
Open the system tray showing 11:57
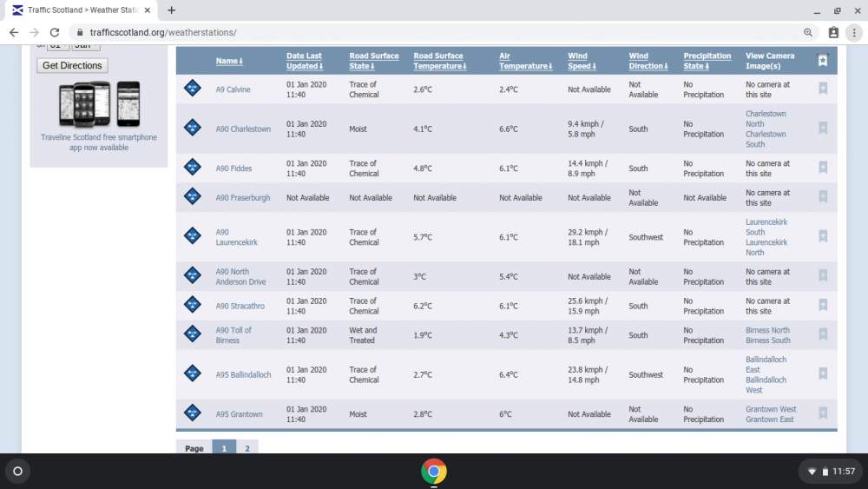coord(831,472)
